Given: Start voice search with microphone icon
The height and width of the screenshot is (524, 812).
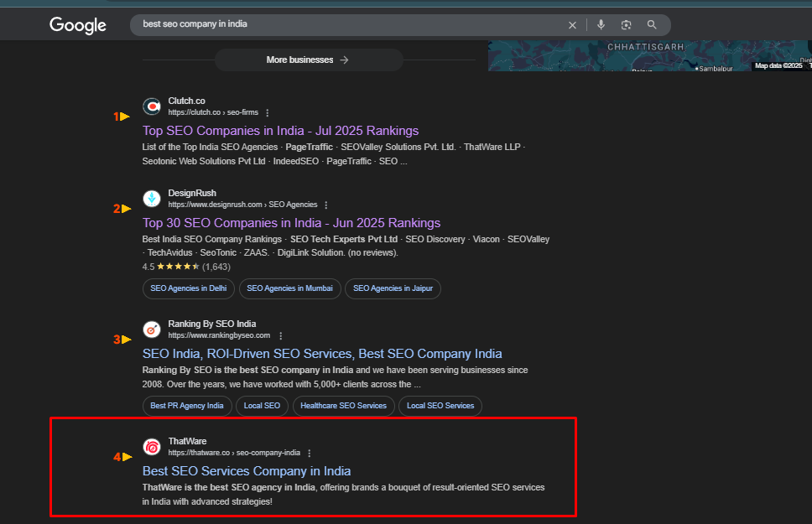Looking at the screenshot, I should pyautogui.click(x=601, y=24).
